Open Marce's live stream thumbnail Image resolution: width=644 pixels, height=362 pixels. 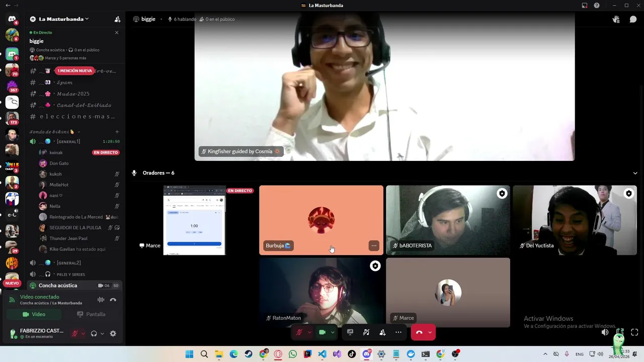194,220
